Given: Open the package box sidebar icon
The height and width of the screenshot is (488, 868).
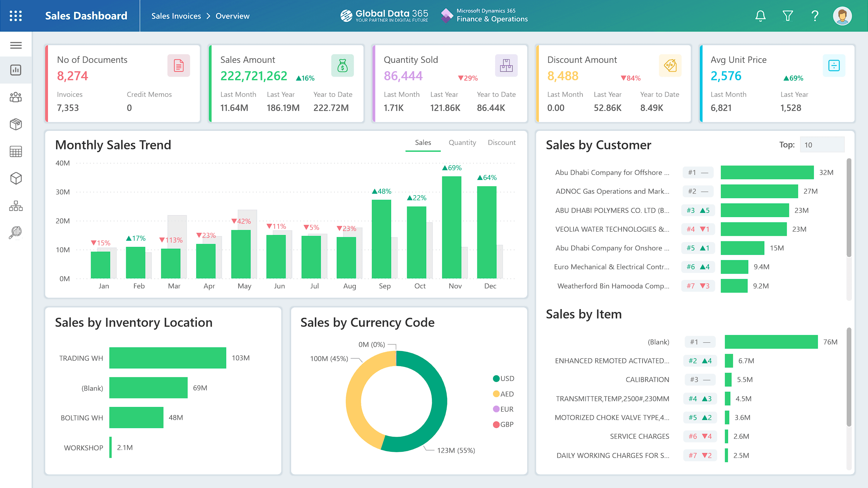Looking at the screenshot, I should (16, 124).
